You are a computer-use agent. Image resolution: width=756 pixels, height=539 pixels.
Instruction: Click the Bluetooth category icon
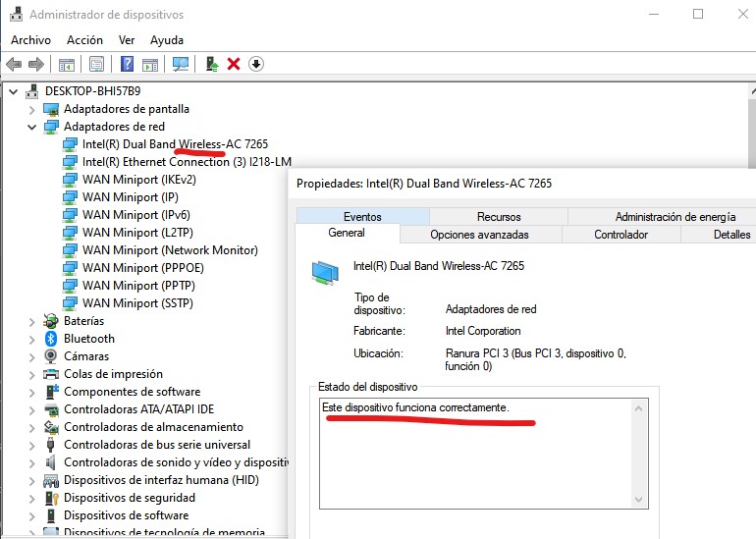51,339
